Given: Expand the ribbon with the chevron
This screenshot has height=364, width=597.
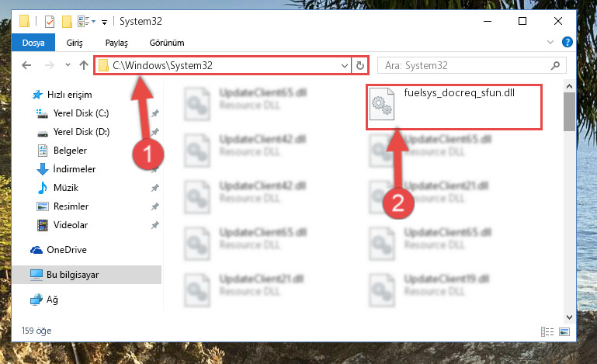Looking at the screenshot, I should (x=550, y=42).
